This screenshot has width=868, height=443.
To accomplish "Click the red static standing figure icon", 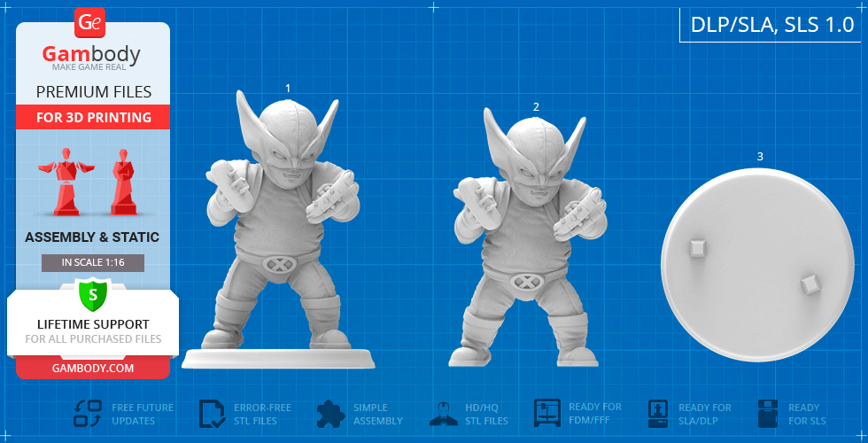I will [x=123, y=182].
